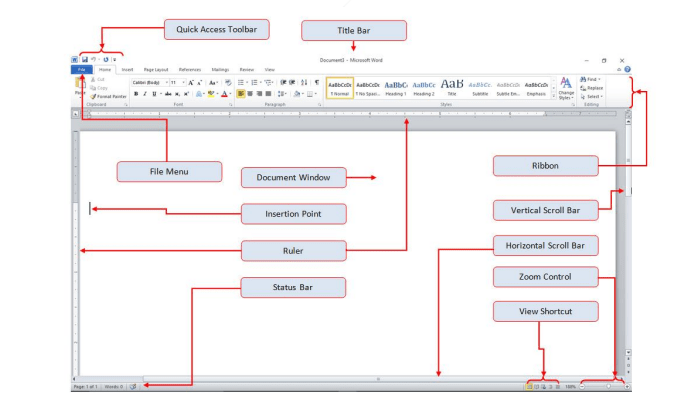Toggle Print Layout view in status bar

click(x=527, y=386)
